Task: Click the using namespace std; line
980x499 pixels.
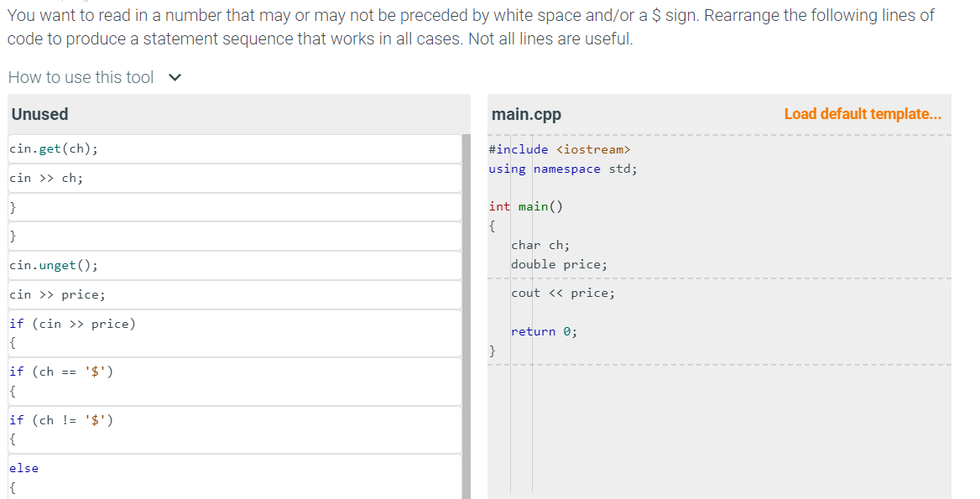Action: pyautogui.click(x=563, y=169)
